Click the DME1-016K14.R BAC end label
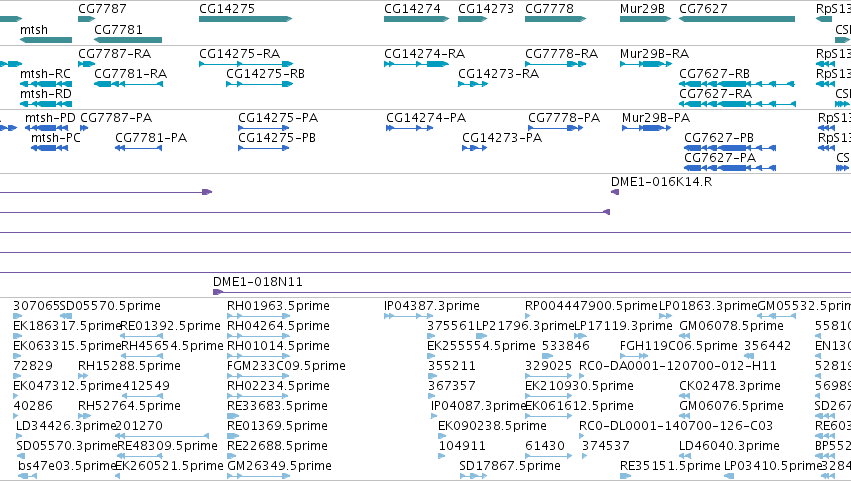The height and width of the screenshot is (481, 851). click(x=662, y=182)
